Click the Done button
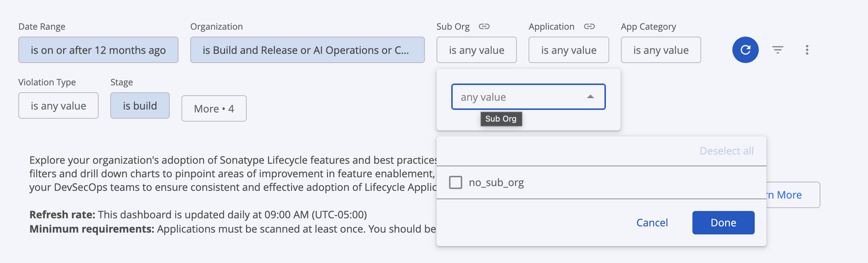This screenshot has width=868, height=263. tap(723, 223)
